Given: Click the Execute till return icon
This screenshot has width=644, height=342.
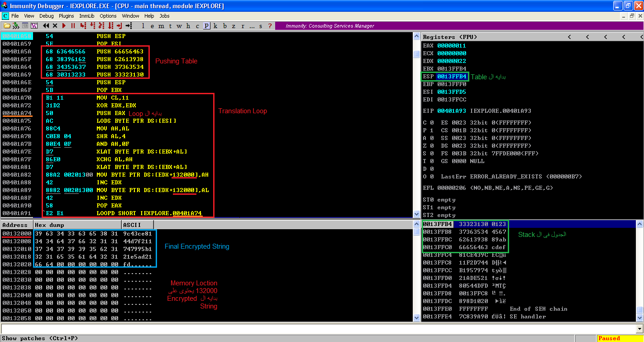Looking at the screenshot, I should tap(119, 26).
